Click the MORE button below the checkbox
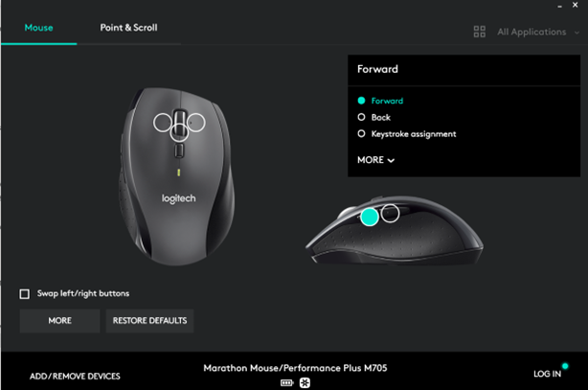This screenshot has width=588, height=390. pyautogui.click(x=59, y=321)
